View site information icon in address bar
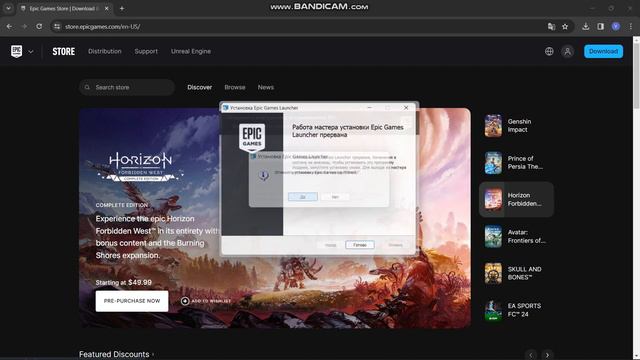Screen dimensions: 640x360 (57, 27)
